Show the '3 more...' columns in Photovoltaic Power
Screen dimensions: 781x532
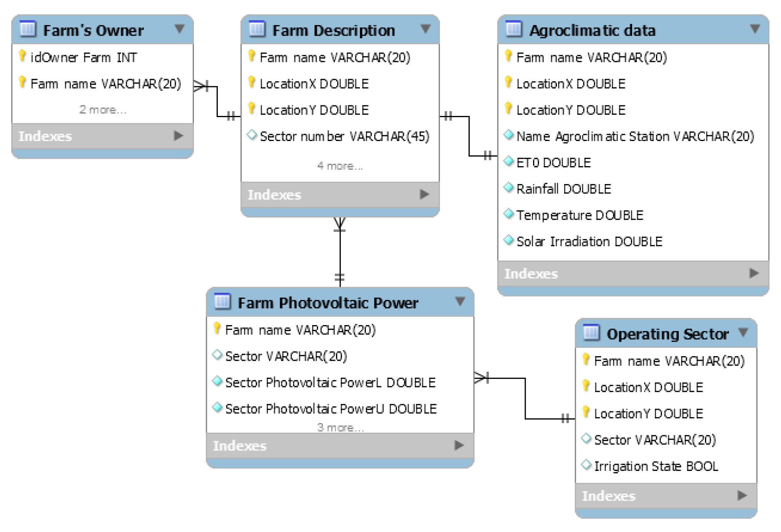340,427
